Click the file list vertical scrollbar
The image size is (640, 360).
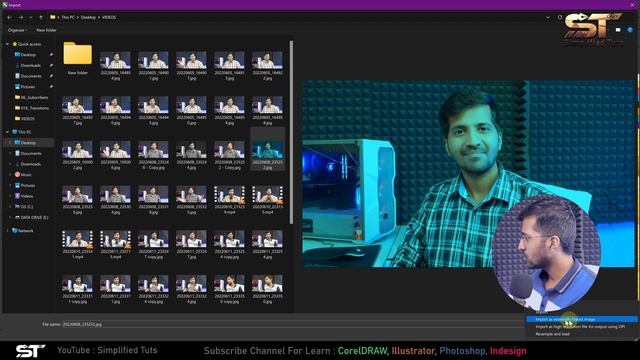291,132
